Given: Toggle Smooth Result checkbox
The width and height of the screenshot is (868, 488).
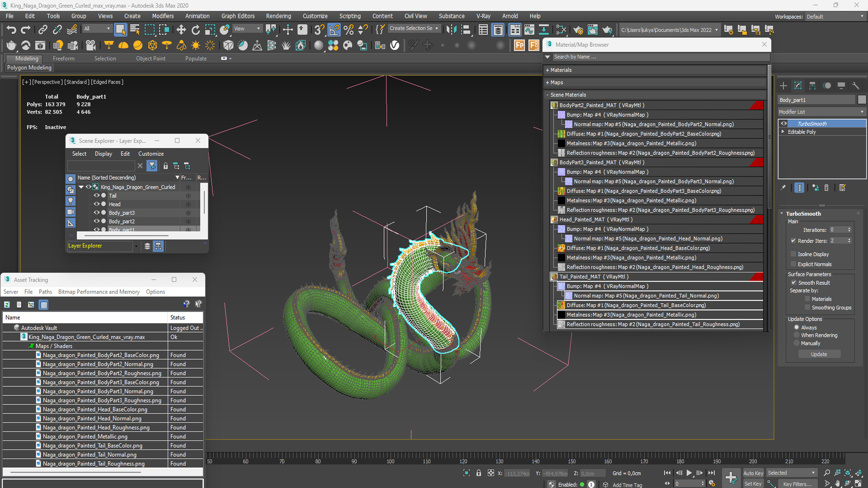Looking at the screenshot, I should coord(793,283).
